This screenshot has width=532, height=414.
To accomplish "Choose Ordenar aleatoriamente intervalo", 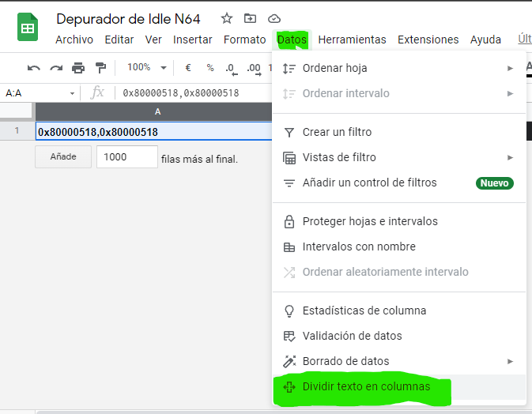I will coord(399,272).
